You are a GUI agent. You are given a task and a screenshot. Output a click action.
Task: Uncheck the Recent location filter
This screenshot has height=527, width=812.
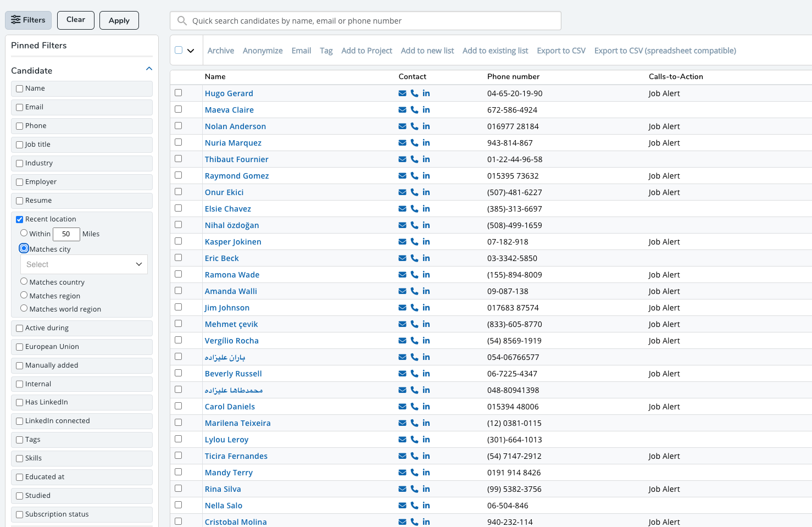coord(20,219)
